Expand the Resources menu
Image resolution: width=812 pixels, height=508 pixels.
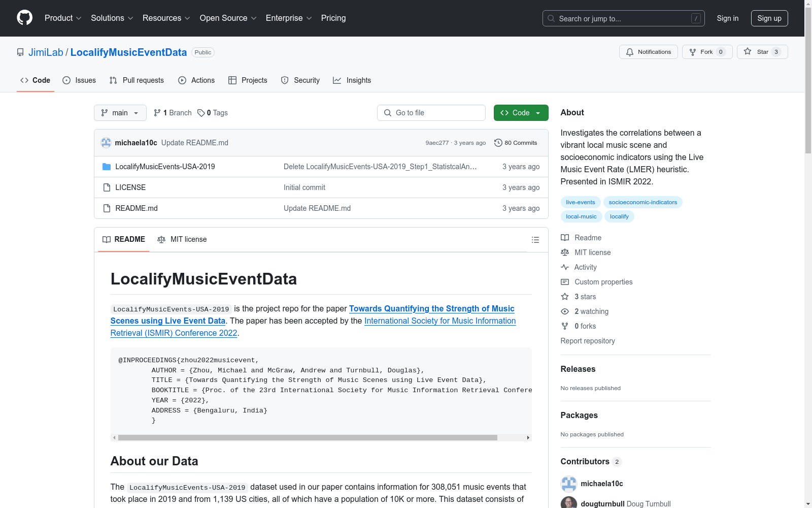(x=166, y=18)
